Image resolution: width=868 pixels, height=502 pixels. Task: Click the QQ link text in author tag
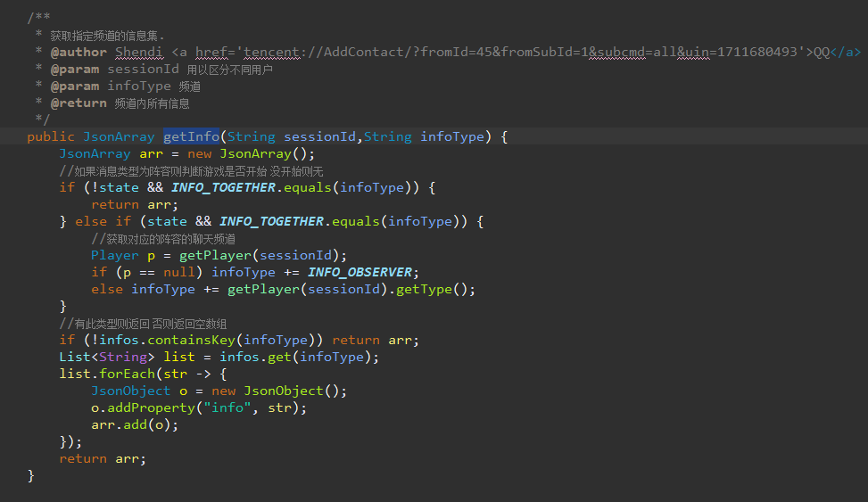click(x=822, y=52)
